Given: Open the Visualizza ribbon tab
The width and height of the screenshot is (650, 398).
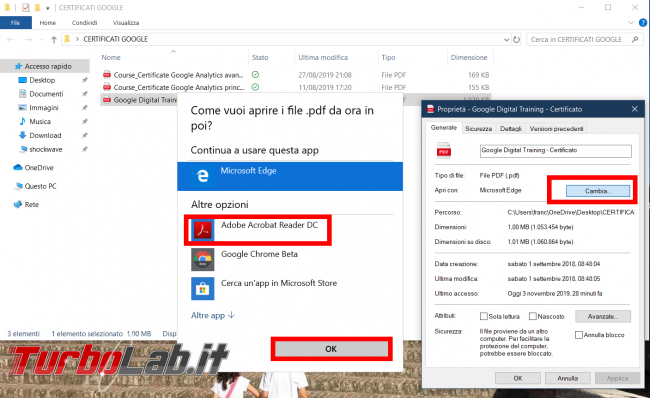Looking at the screenshot, I should [126, 23].
